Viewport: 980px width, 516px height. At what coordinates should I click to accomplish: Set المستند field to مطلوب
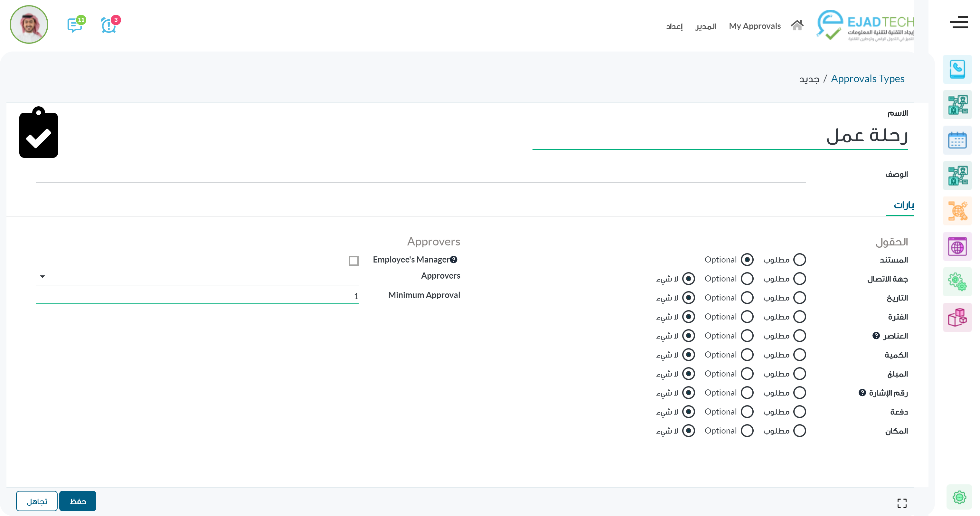coord(800,260)
